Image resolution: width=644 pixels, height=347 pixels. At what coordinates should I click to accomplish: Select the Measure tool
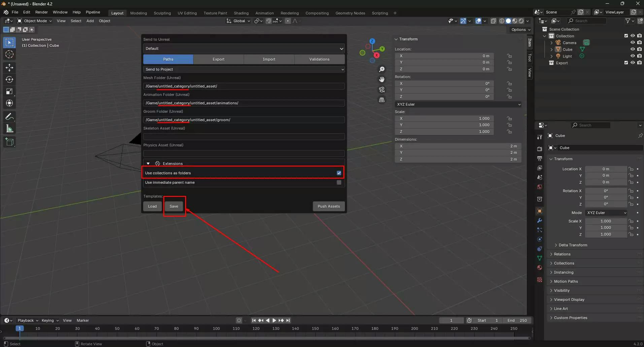9,129
